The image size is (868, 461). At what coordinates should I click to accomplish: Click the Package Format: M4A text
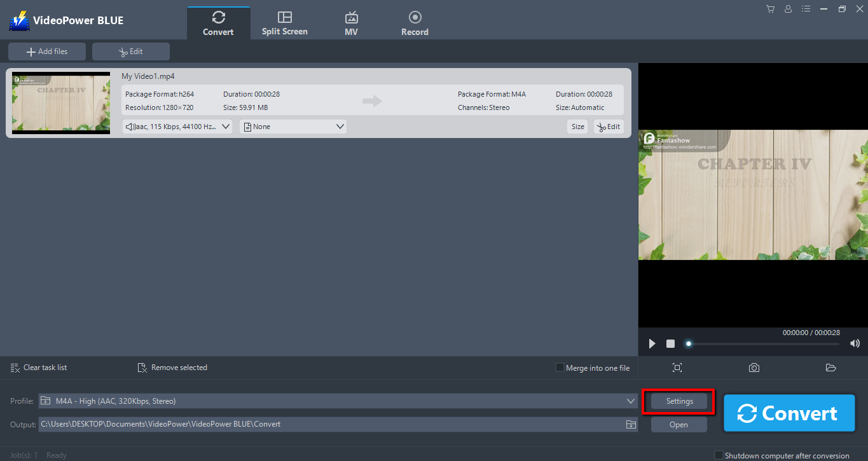click(x=492, y=94)
